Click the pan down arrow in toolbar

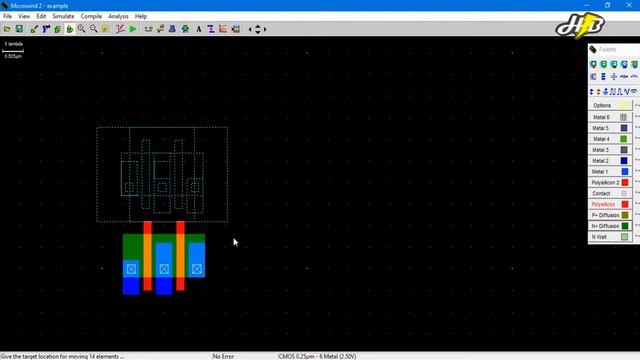[258, 32]
